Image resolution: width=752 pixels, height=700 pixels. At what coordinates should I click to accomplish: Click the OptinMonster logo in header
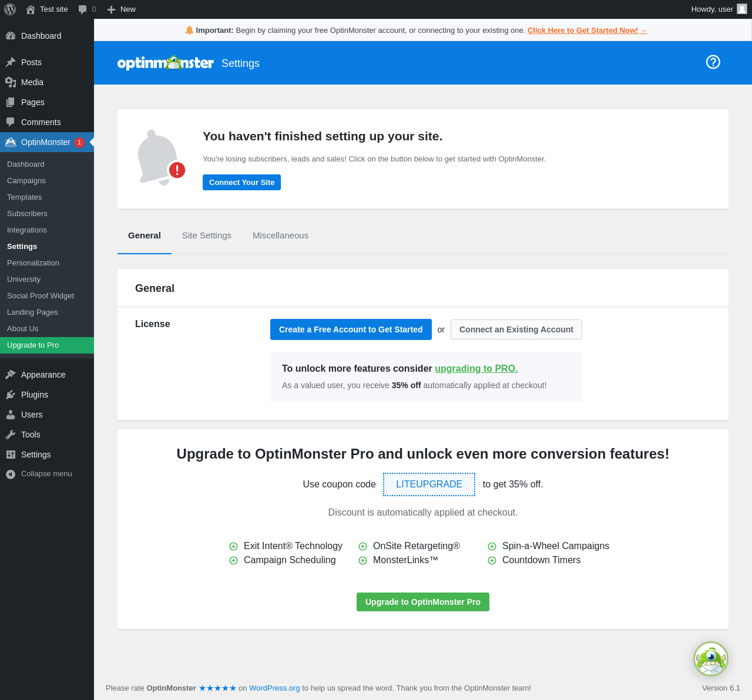point(166,63)
